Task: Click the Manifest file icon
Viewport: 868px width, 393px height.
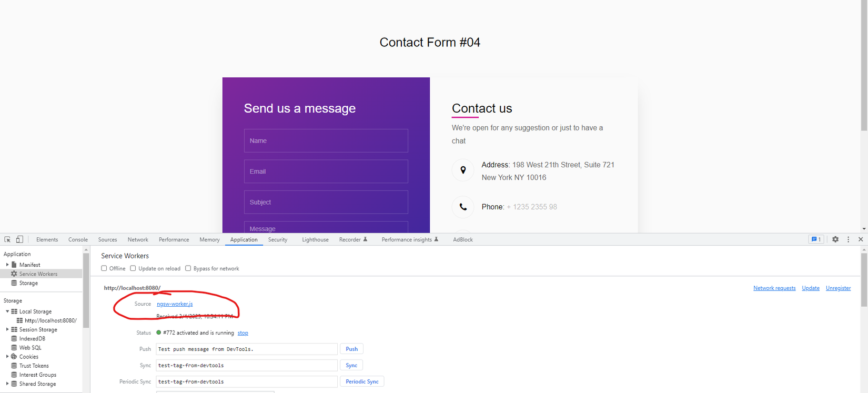Action: coord(14,265)
